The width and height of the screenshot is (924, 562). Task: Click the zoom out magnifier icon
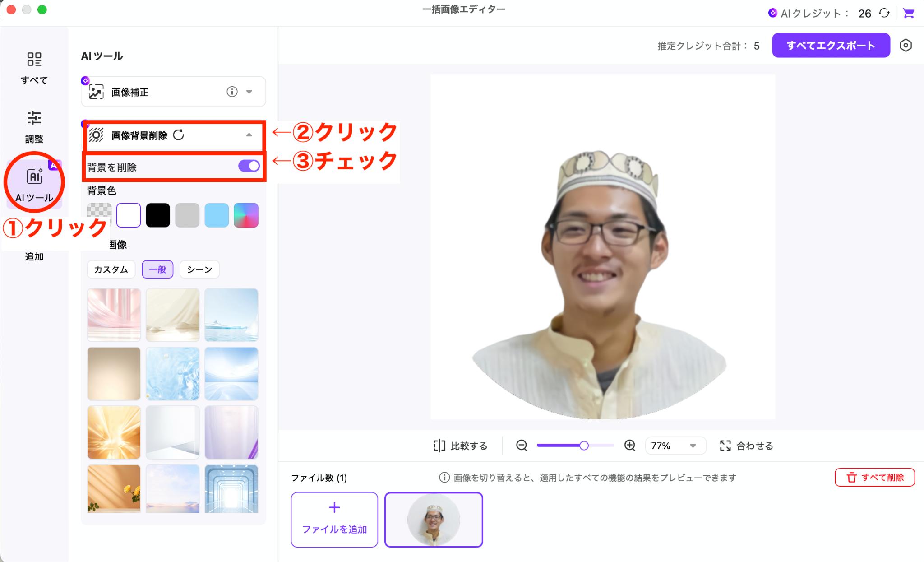(x=522, y=446)
